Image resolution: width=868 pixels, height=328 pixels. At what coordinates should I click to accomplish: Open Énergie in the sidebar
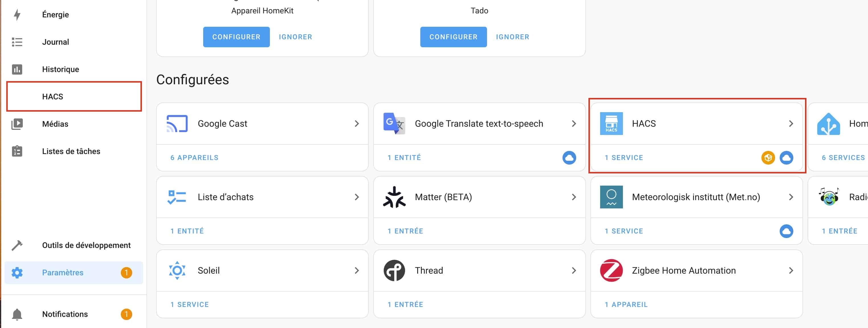[x=74, y=15]
